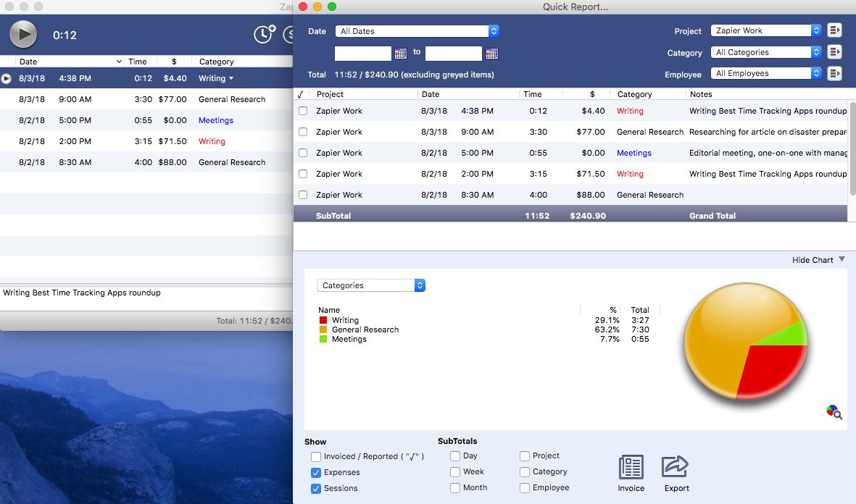Viewport: 856px width, 504px height.
Task: Enable the Invoiced / Reported checkbox
Action: click(x=316, y=457)
